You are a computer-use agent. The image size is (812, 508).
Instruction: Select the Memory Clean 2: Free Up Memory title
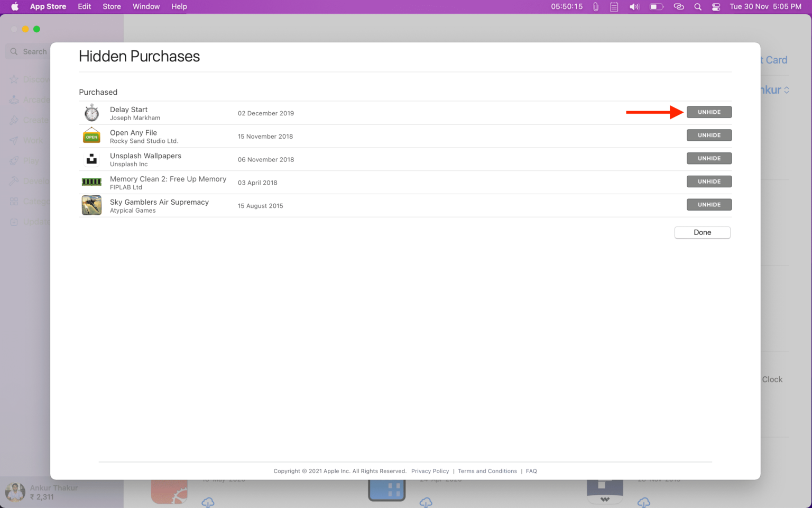click(168, 179)
